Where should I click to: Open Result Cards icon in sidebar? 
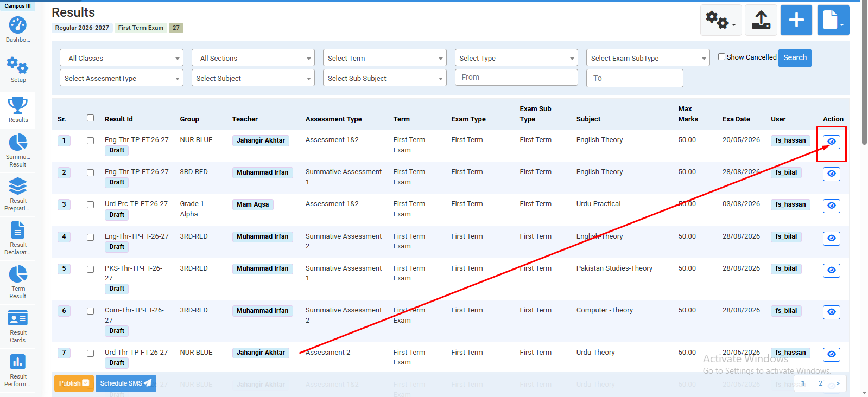pos(17,318)
